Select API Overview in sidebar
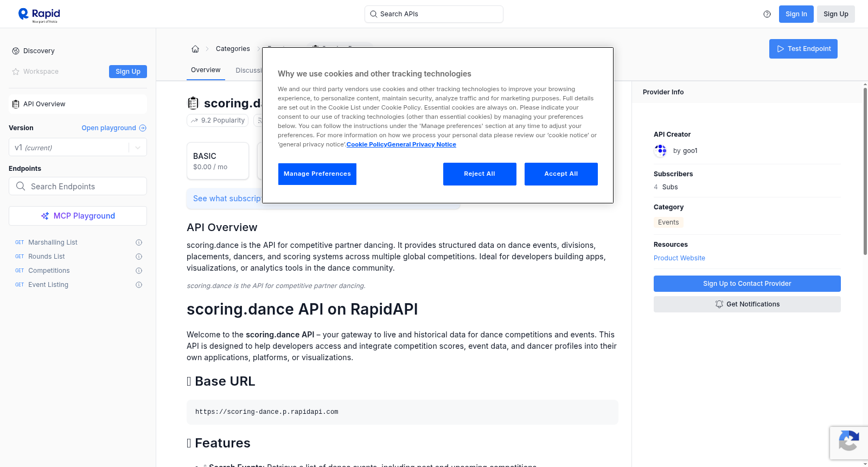Screen dimensions: 868x467 coord(78,104)
